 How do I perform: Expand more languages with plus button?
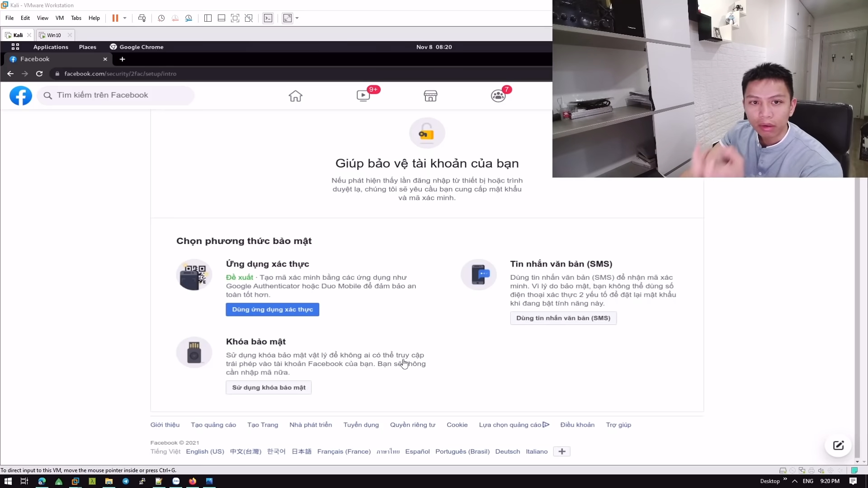tap(561, 451)
